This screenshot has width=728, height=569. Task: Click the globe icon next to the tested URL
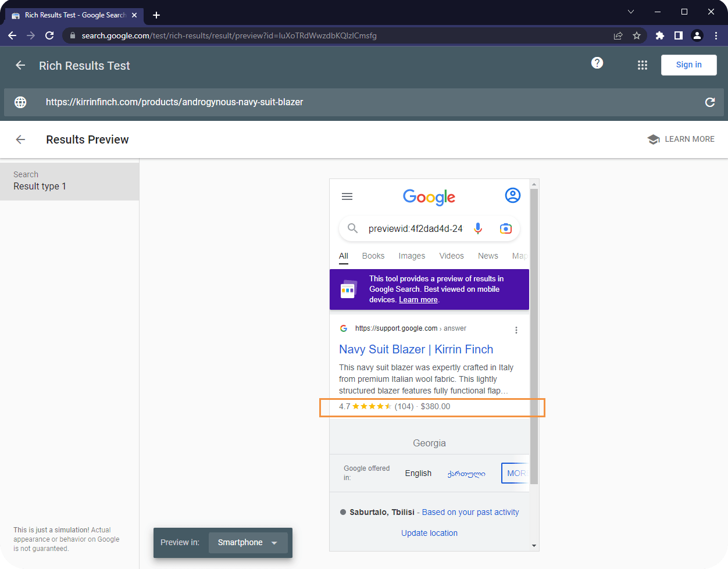[20, 102]
